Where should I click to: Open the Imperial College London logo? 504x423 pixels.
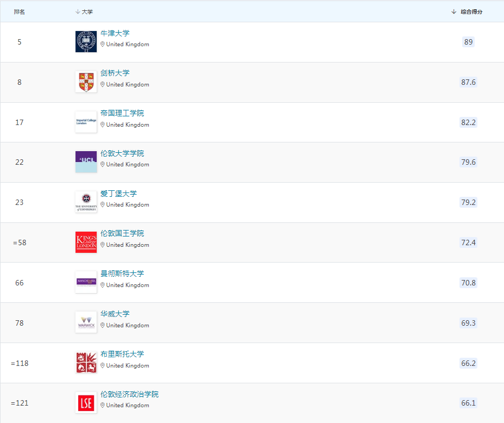click(86, 122)
